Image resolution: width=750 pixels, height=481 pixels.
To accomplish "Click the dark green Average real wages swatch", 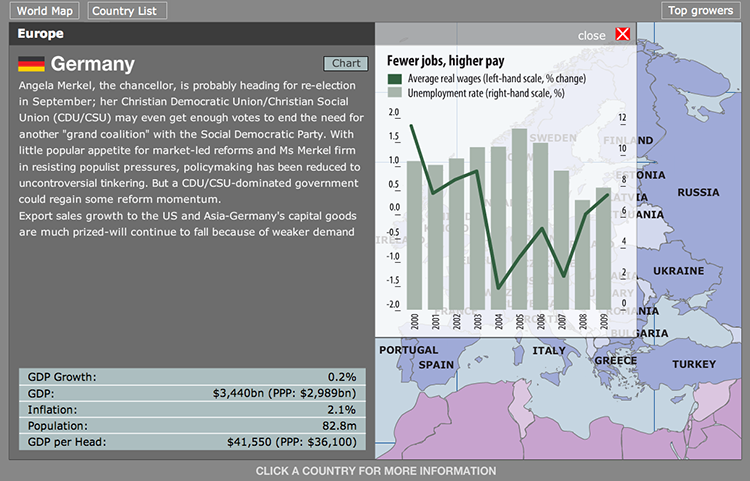I will 395,79.
